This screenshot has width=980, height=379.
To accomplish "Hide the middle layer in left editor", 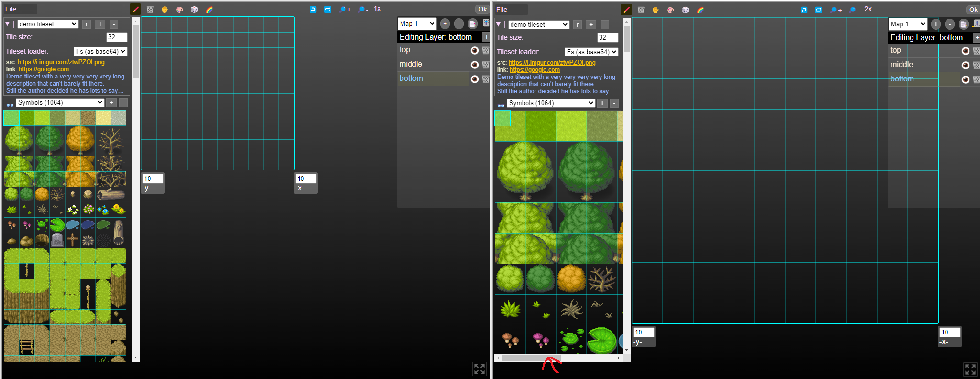I will [475, 65].
